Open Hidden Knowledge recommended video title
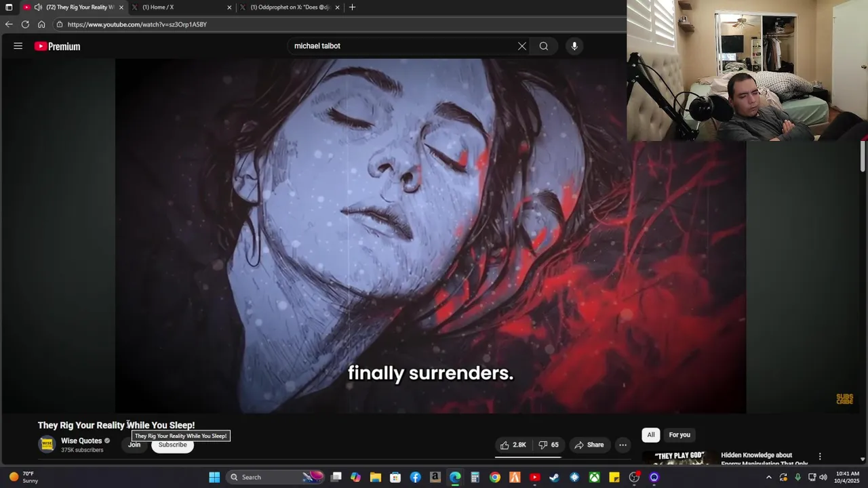Screen dimensions: 868x488 coord(764,460)
